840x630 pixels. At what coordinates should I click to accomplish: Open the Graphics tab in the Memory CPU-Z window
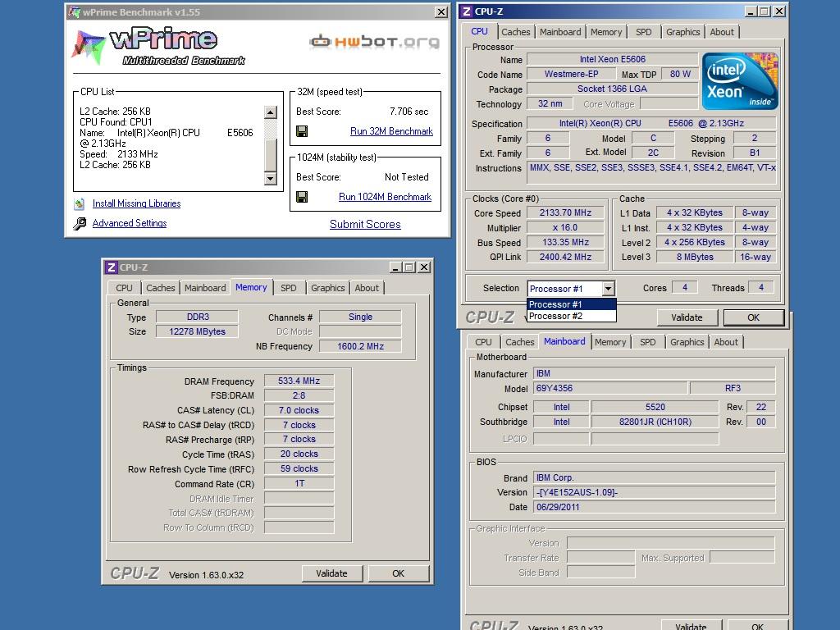click(328, 288)
